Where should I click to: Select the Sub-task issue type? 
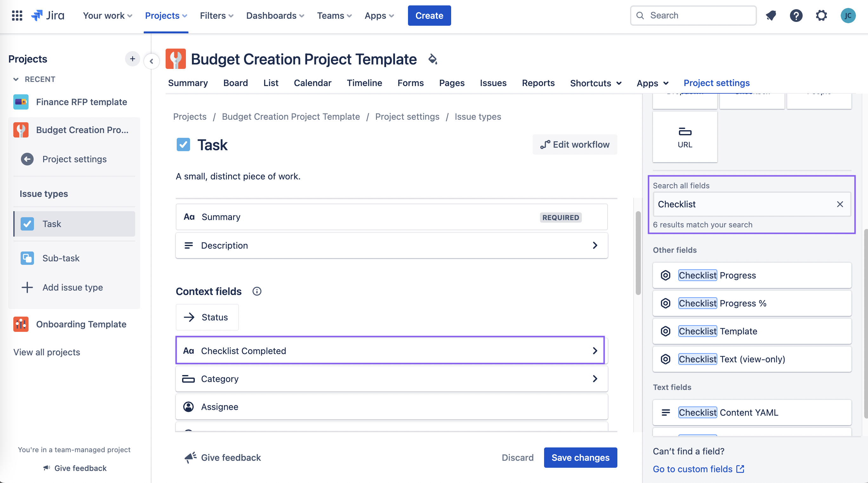pos(61,258)
